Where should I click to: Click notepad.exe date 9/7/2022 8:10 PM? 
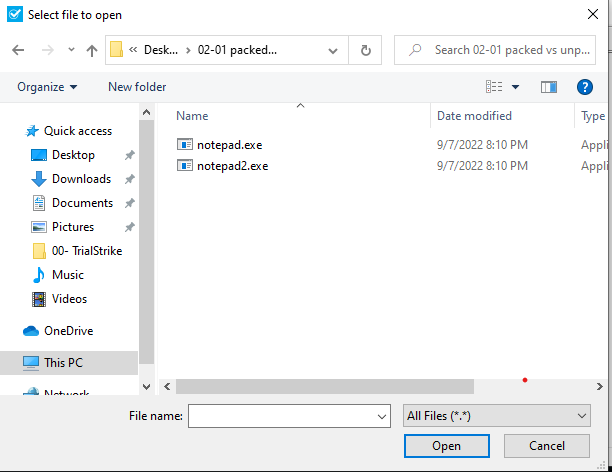[482, 145]
